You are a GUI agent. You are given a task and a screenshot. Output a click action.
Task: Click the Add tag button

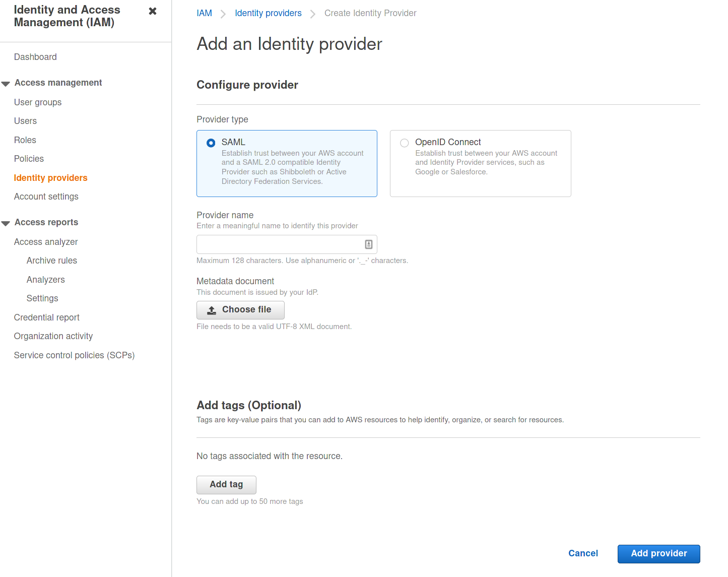tap(226, 484)
